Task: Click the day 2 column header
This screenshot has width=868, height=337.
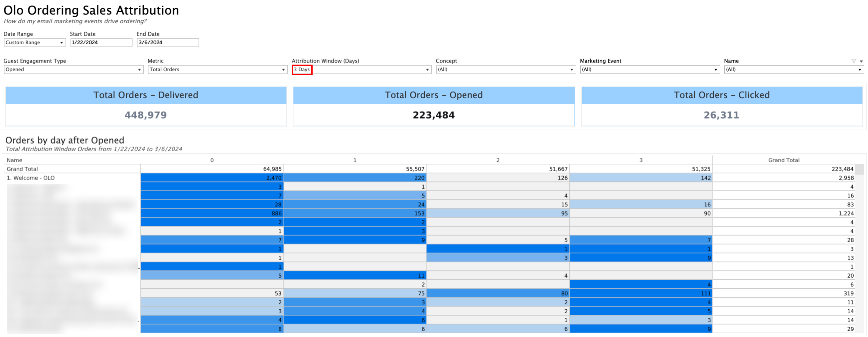Action: [498, 160]
